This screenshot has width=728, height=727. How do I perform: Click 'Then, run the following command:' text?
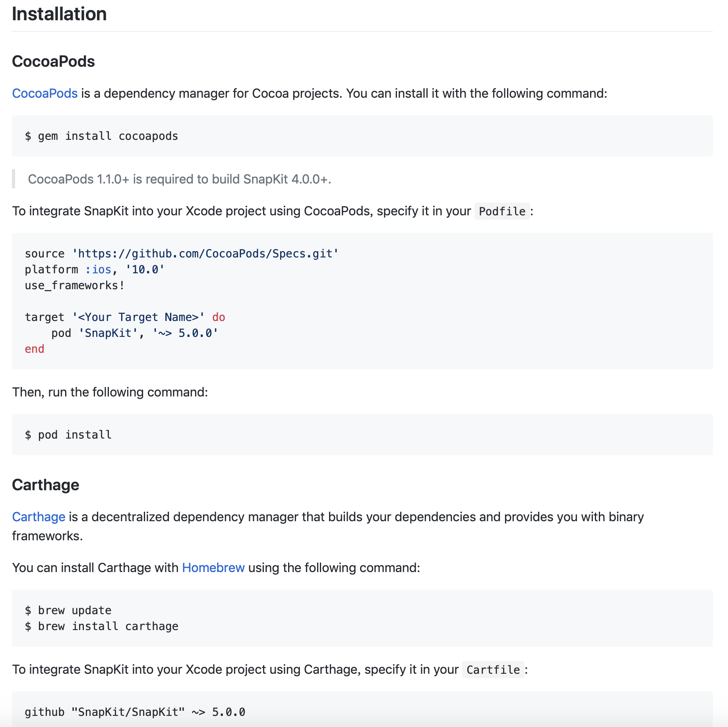coord(110,392)
